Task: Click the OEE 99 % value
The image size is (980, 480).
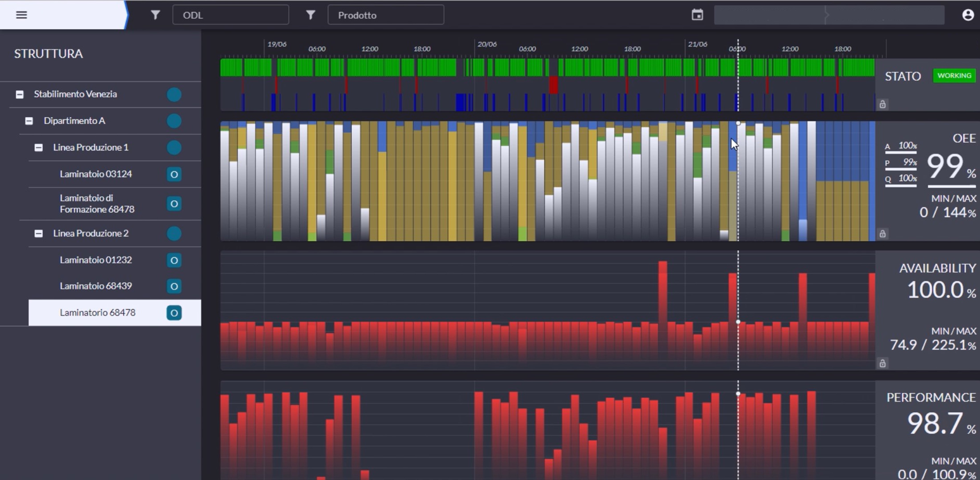Action: tap(951, 166)
